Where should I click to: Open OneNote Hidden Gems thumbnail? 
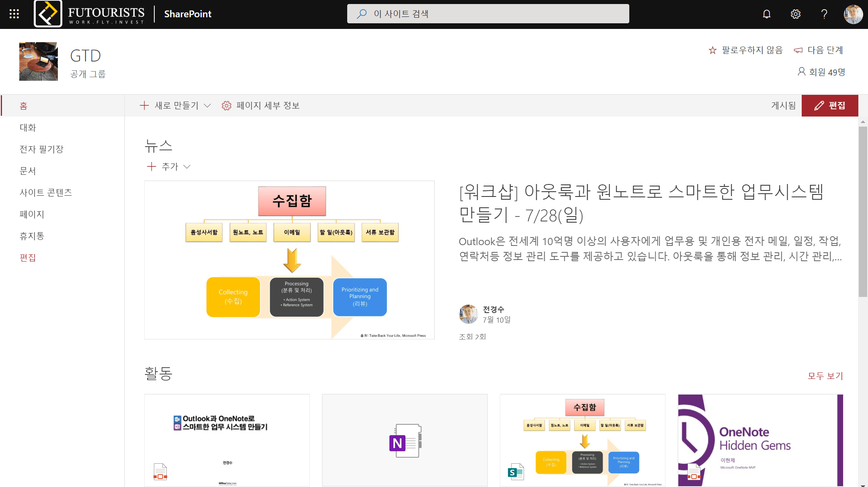(x=760, y=440)
